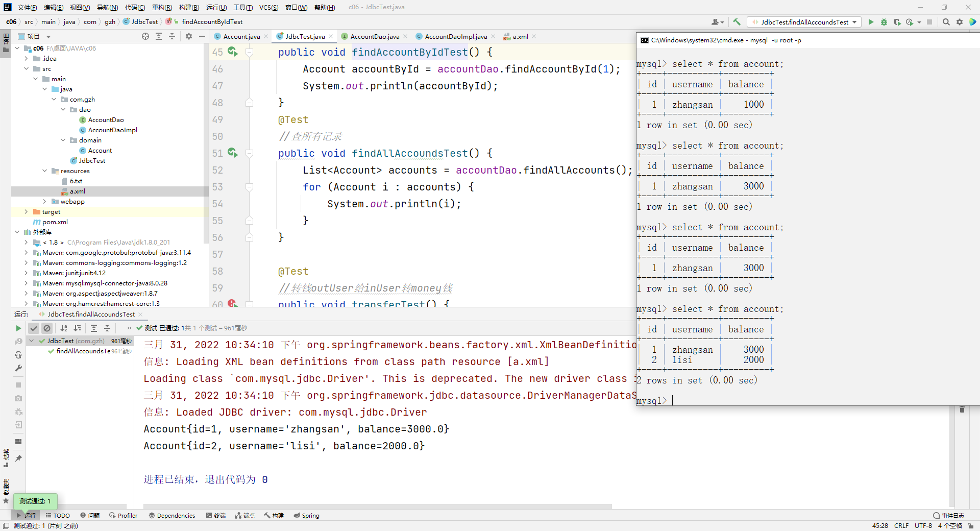
Task: Open the 代码(C) menu
Action: pyautogui.click(x=135, y=7)
